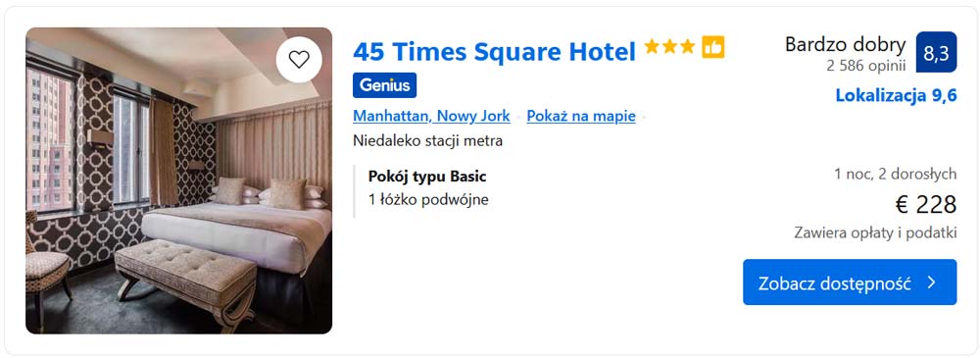This screenshot has width=980, height=358.
Task: Click the thumbs-up preferred partner icon
Action: 713,47
